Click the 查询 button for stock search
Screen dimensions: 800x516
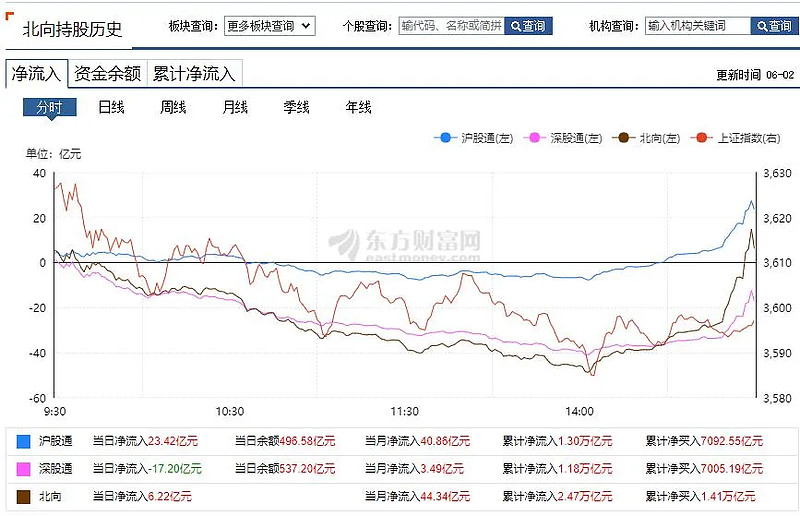(x=528, y=26)
